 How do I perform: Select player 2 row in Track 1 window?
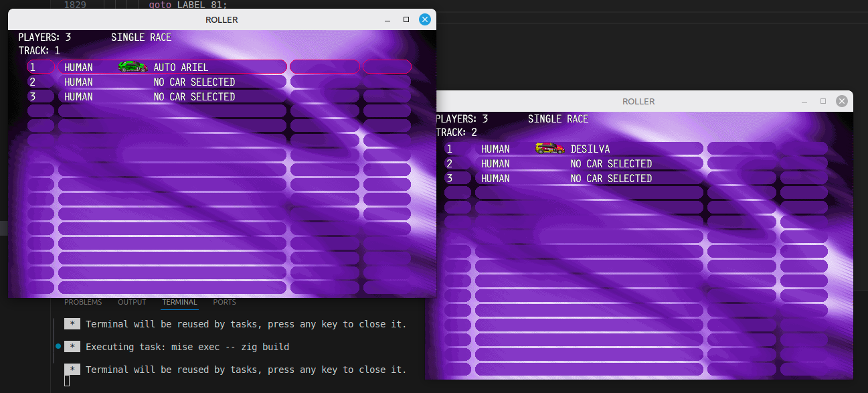coord(173,82)
